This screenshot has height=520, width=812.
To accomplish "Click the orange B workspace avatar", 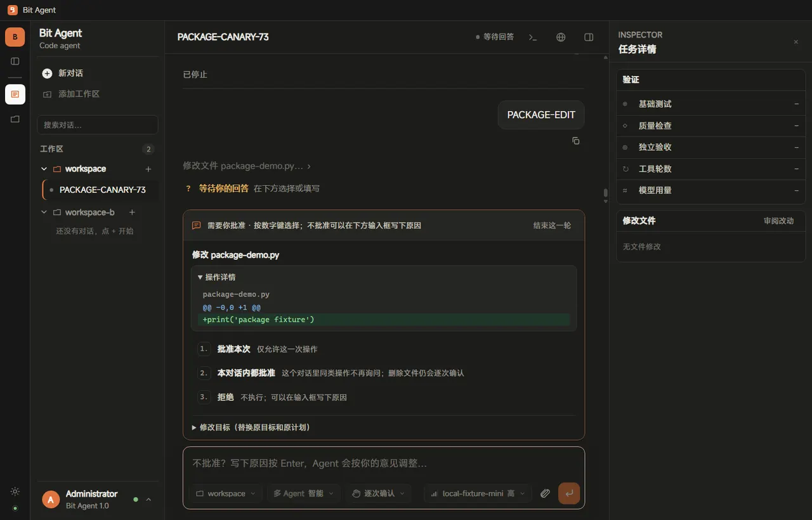I will pyautogui.click(x=15, y=37).
